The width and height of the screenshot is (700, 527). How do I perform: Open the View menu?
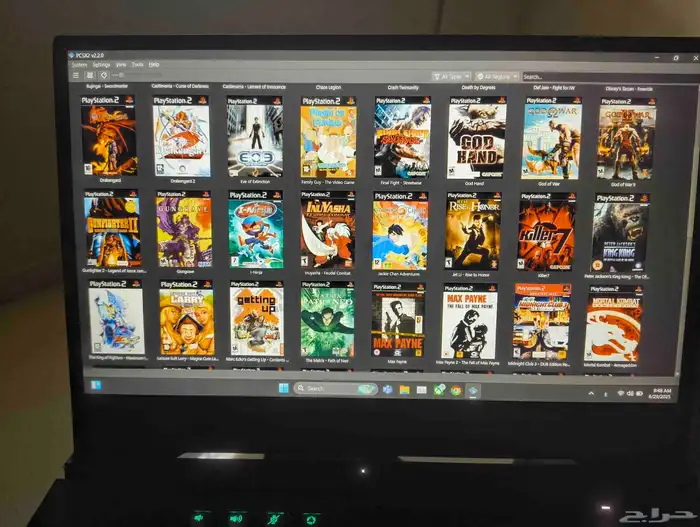pos(121,65)
